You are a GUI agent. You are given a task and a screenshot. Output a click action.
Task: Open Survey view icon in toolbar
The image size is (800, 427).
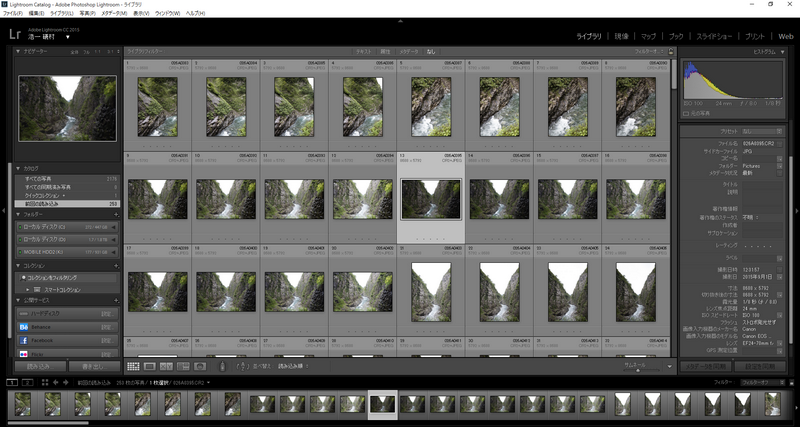[x=183, y=366]
